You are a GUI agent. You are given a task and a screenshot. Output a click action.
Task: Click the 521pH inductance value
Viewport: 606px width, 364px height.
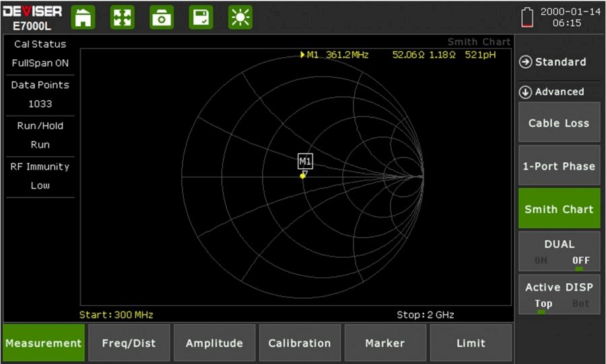coord(480,54)
